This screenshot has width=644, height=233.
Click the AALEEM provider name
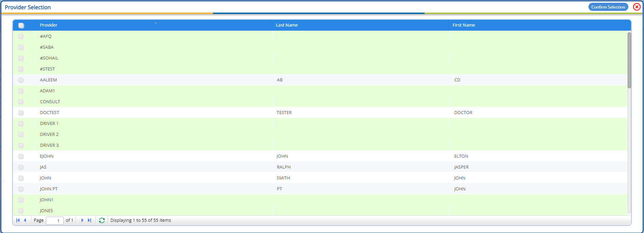coord(48,80)
